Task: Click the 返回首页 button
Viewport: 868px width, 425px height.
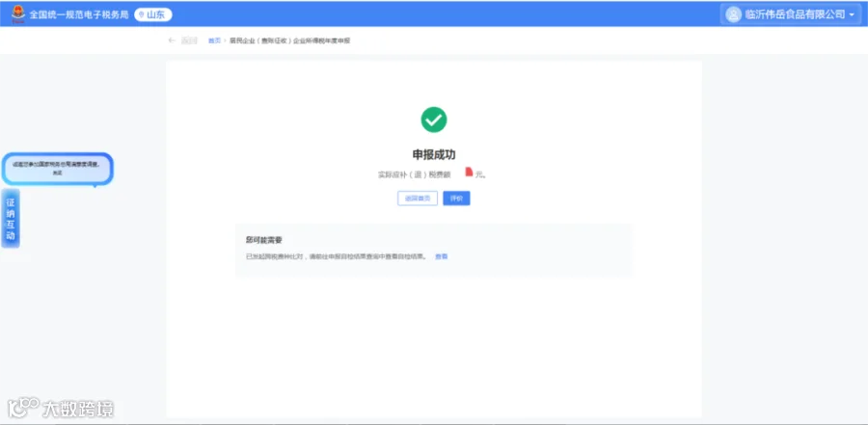Action: coord(418,199)
